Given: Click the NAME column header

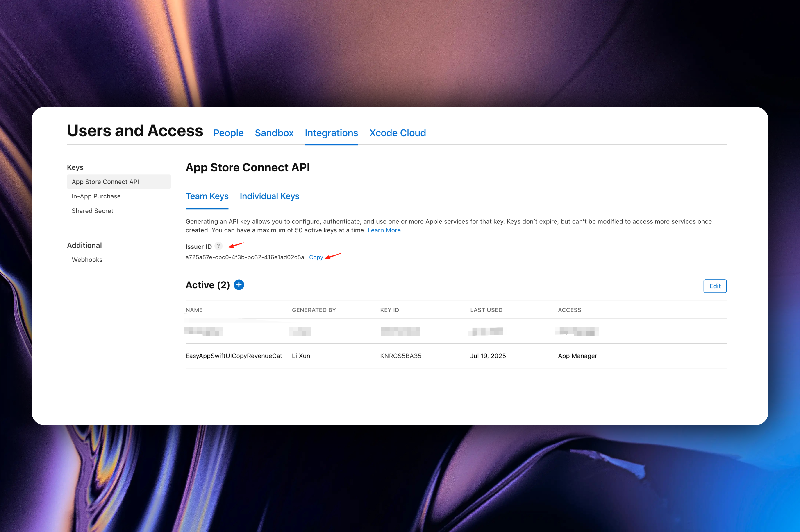Looking at the screenshot, I should click(194, 310).
